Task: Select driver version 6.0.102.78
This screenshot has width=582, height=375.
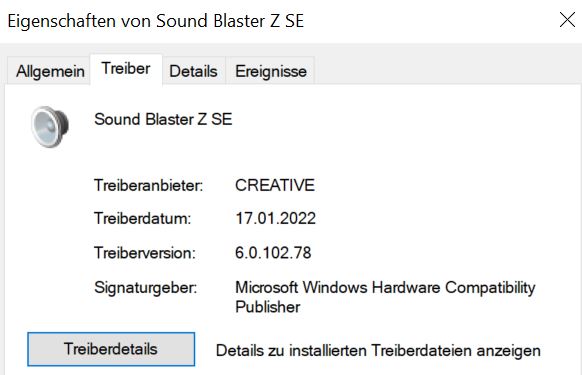Action: (273, 253)
